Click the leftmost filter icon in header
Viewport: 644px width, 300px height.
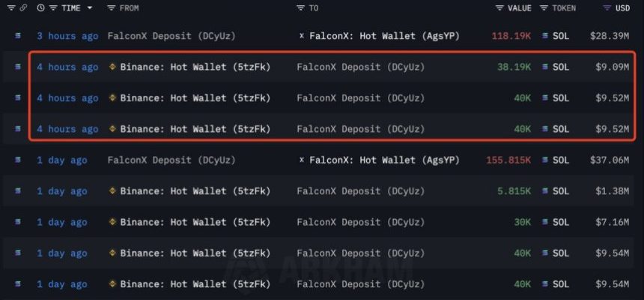point(10,7)
